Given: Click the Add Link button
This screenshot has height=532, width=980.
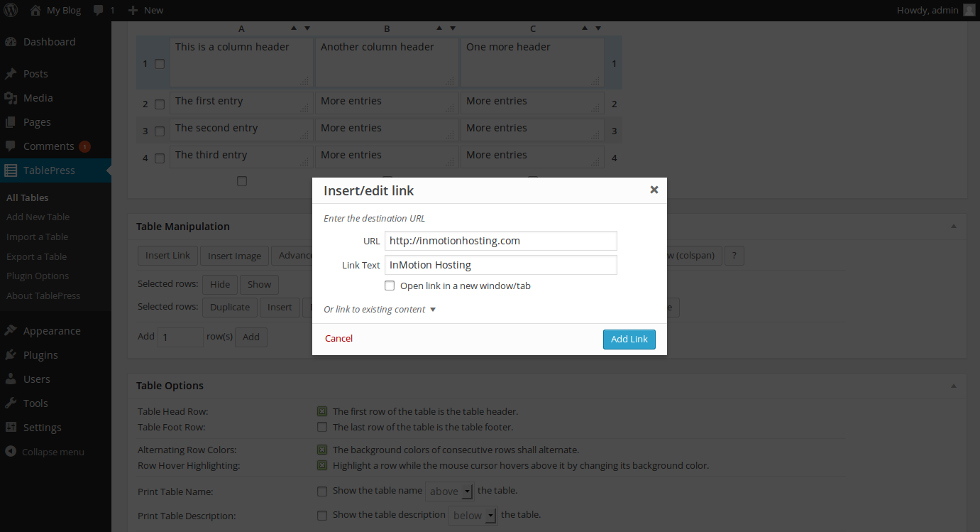Looking at the screenshot, I should 629,339.
